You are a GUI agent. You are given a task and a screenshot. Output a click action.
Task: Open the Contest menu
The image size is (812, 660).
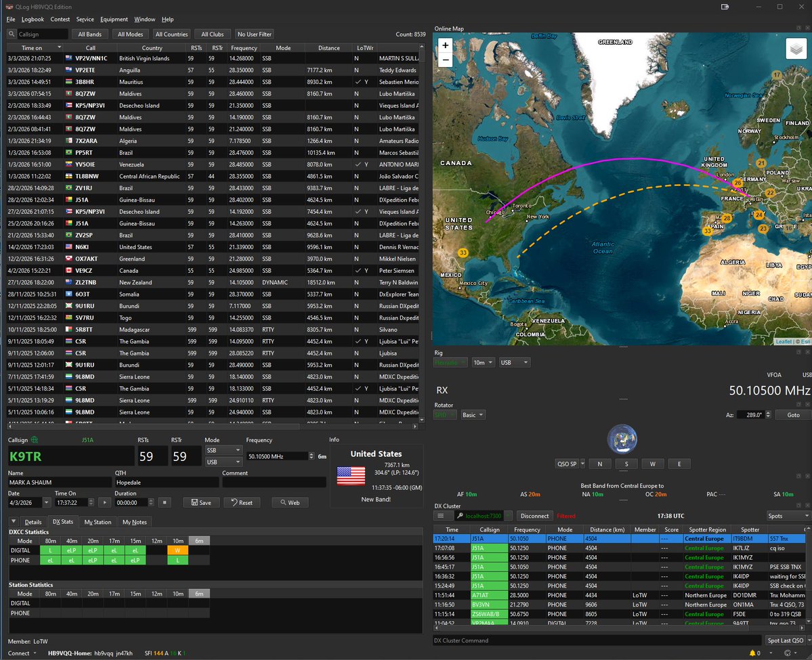click(x=60, y=19)
